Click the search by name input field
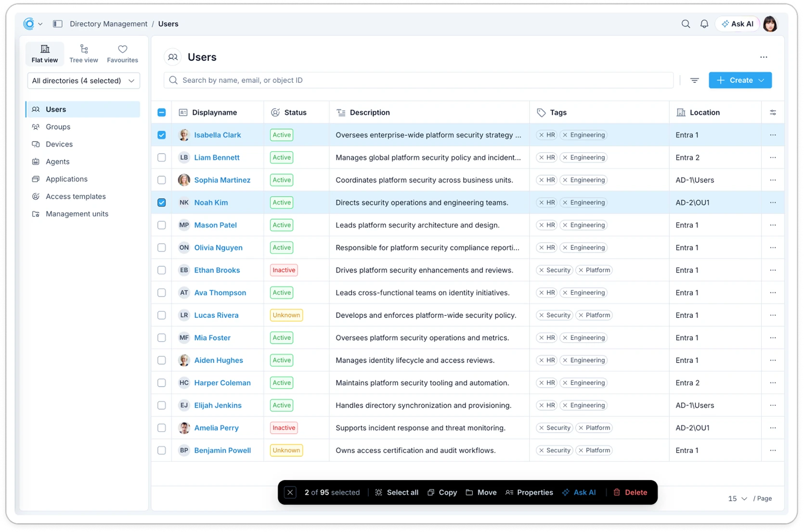 [418, 80]
